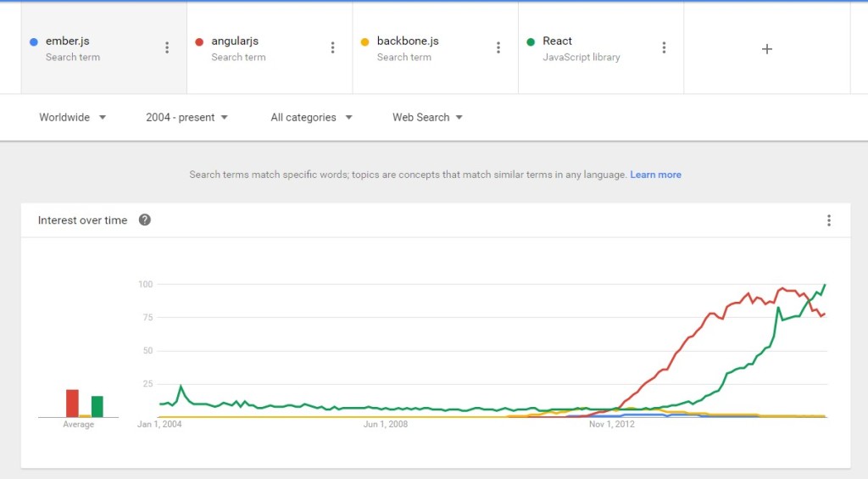Open the options menu for React term
Viewport: 868px width, 479px height.
pyautogui.click(x=664, y=47)
